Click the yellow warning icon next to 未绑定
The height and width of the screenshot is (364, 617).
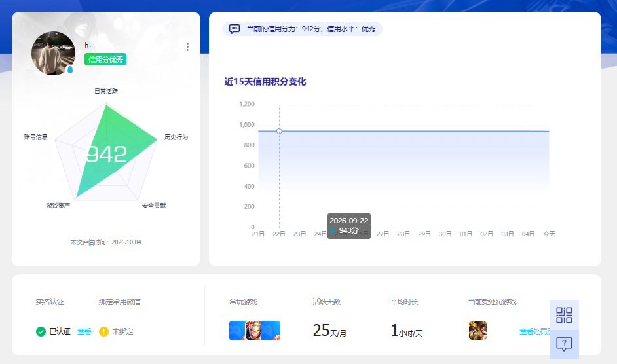click(x=103, y=331)
